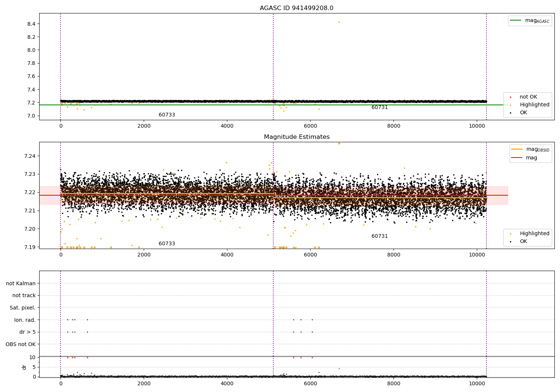
Task: Click the 'Sat. pixel.' row label
Action: click(x=23, y=308)
